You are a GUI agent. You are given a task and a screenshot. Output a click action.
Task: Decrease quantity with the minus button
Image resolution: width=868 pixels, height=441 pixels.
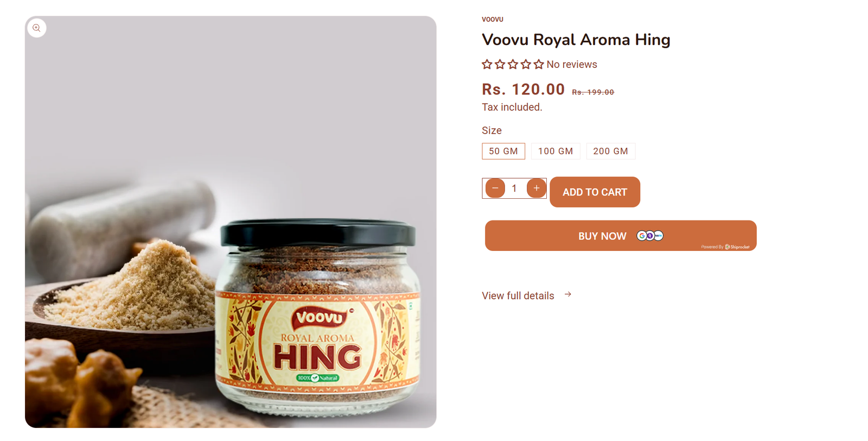pyautogui.click(x=495, y=188)
